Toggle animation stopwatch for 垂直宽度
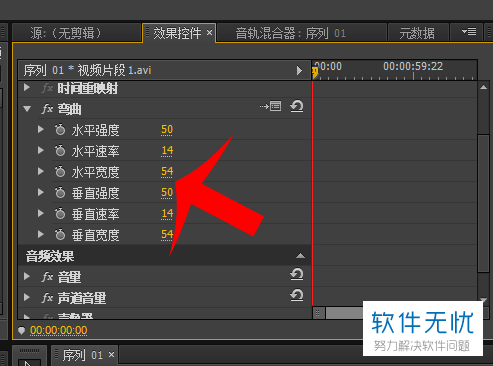 click(x=60, y=234)
